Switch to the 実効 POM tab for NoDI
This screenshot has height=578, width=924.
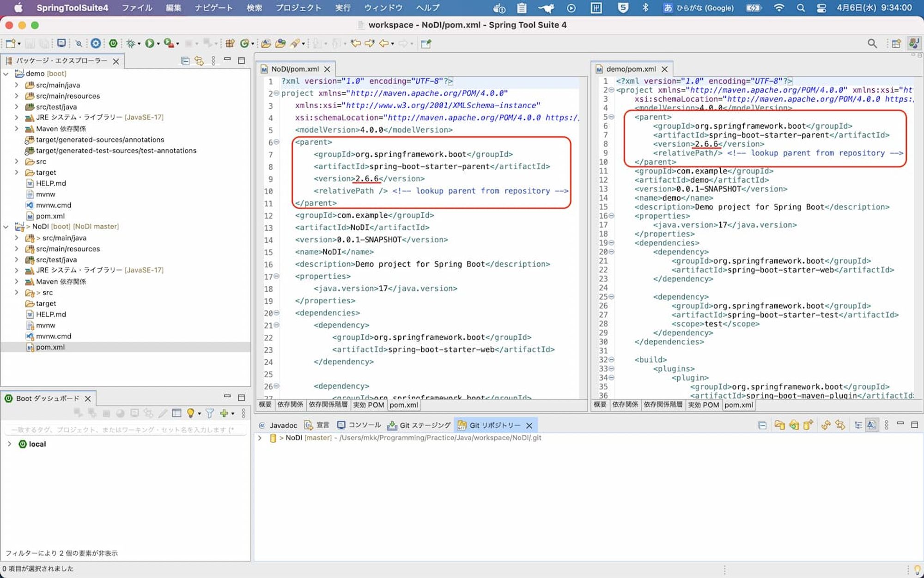click(368, 405)
